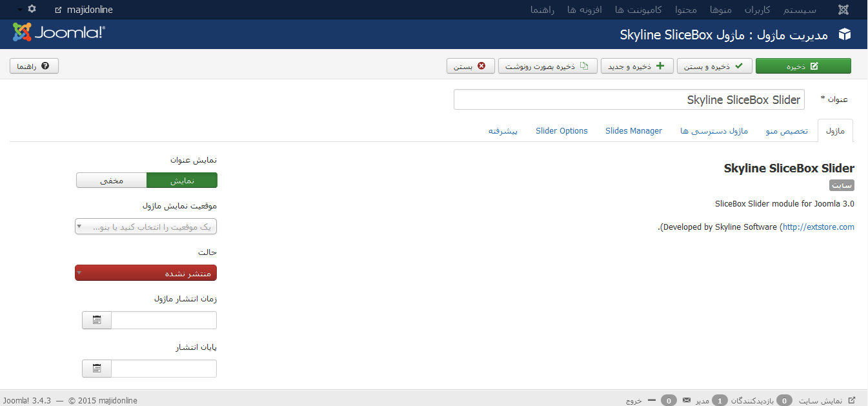Open the http://extstore.com link
Screen dimensions: 868x406
[818, 227]
